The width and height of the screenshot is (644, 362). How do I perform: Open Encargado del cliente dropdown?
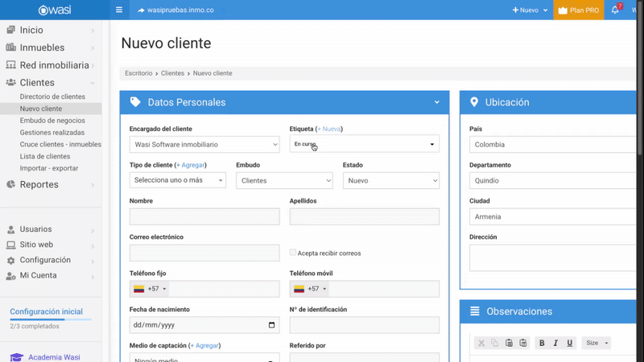pos(204,145)
